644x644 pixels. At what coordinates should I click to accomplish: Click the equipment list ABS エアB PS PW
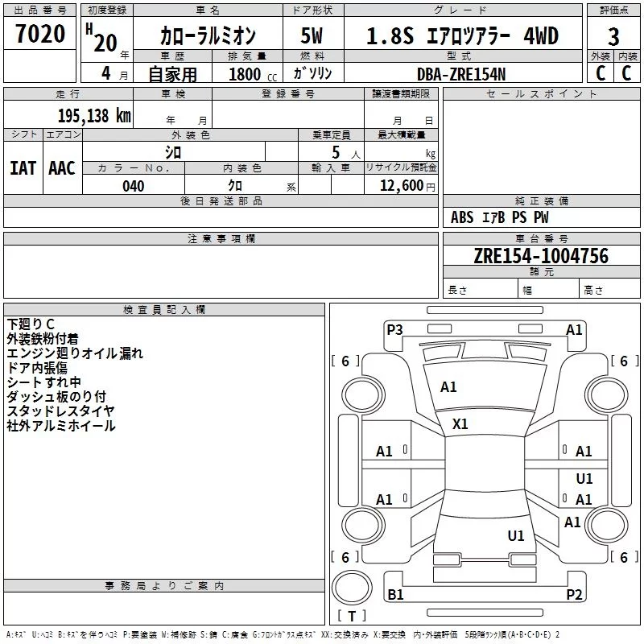(499, 217)
